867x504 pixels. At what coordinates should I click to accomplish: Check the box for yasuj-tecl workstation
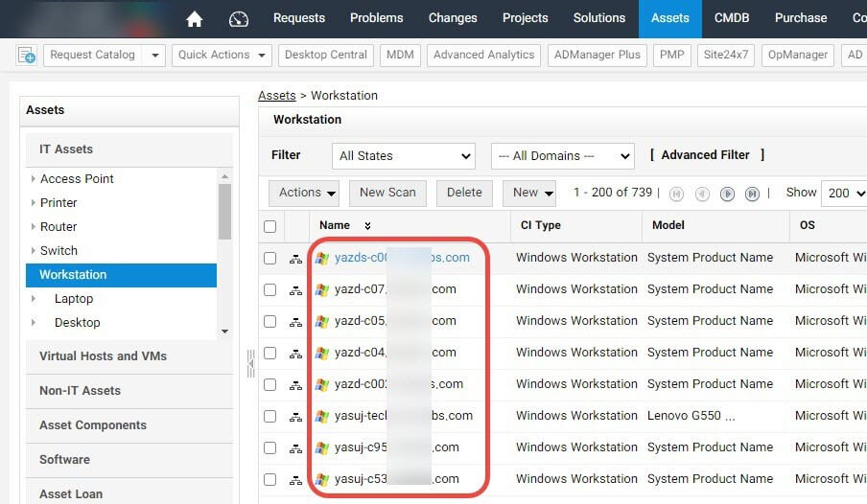269,416
